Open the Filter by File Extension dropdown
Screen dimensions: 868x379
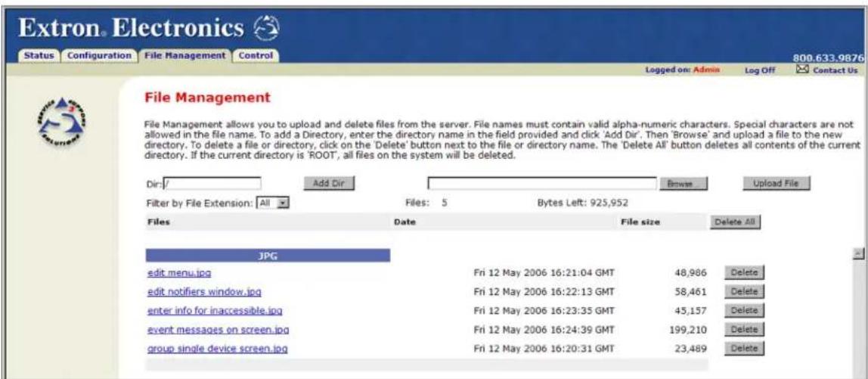point(274,203)
